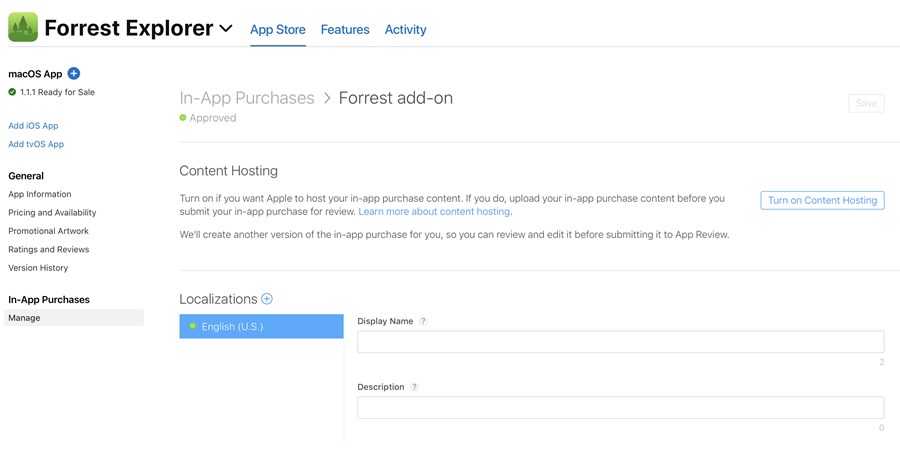Select the English (U.S.) localization
The image size is (900, 456).
tap(261, 326)
